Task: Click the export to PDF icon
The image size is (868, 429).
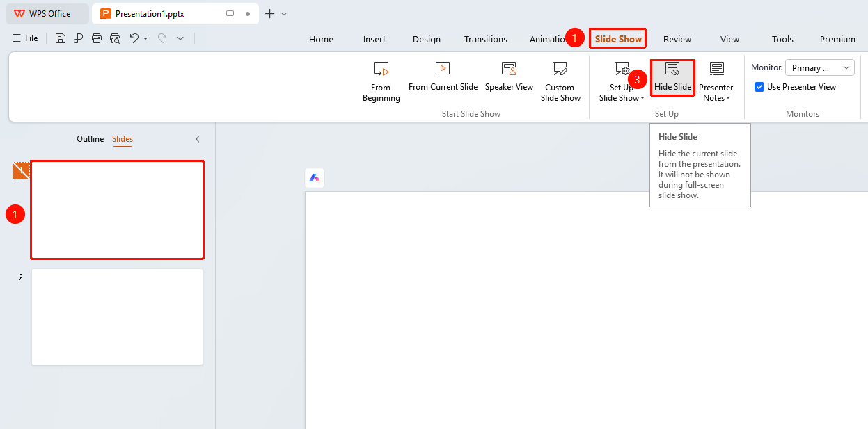Action: click(79, 38)
